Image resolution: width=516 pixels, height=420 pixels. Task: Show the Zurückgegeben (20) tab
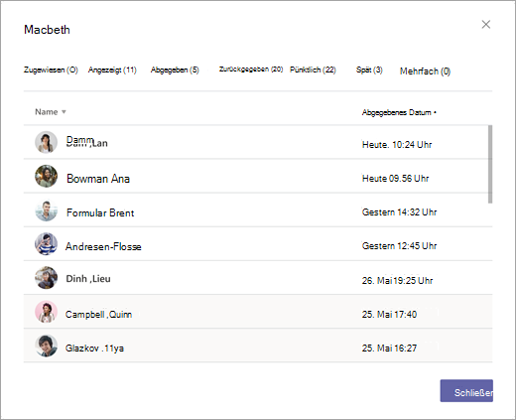251,70
